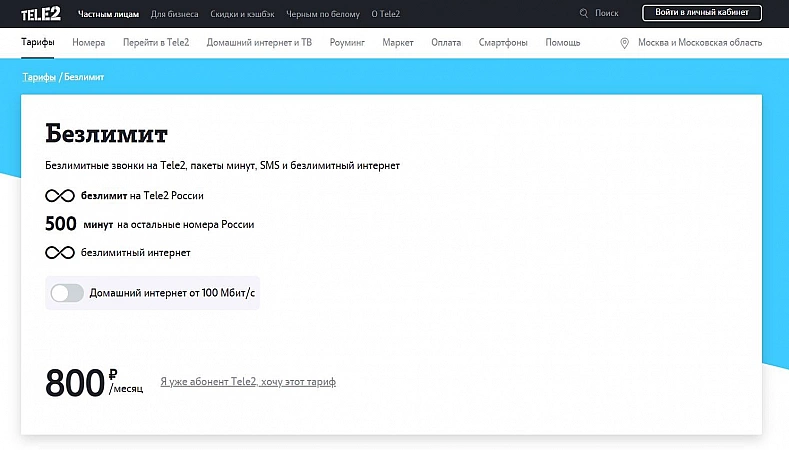This screenshot has height=450, width=789.
Task: Click the existing Tele2 subscriber tariff link
Action: (x=248, y=382)
